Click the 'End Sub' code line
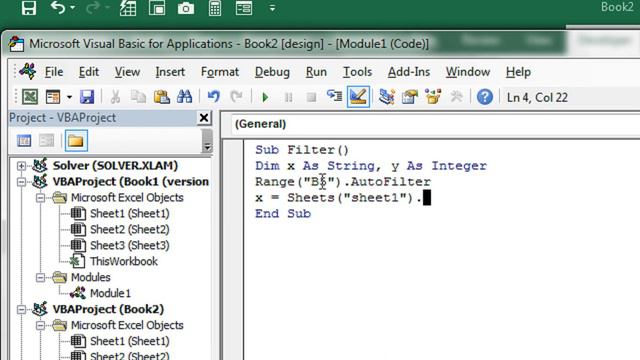 (x=283, y=213)
